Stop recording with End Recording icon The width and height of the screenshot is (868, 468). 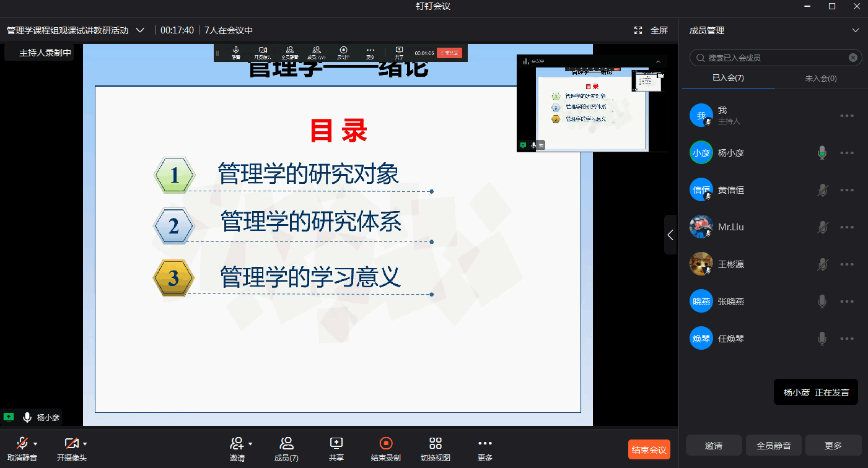click(x=386, y=443)
